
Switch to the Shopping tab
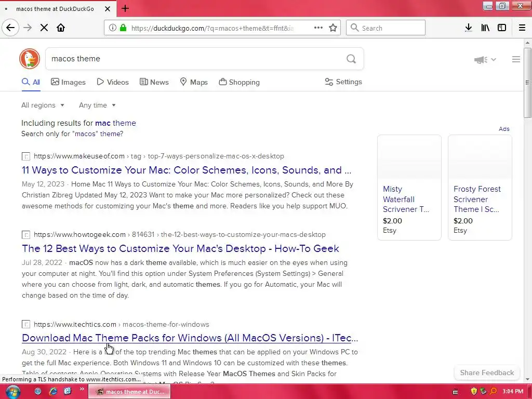(x=239, y=82)
